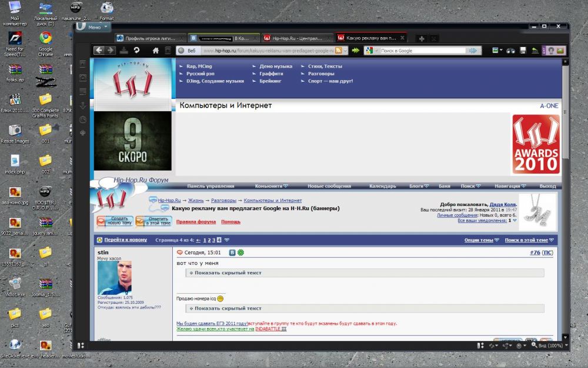Screen dimensions: 588x368
Task: Click the blue search go arrow
Action: click(473, 50)
